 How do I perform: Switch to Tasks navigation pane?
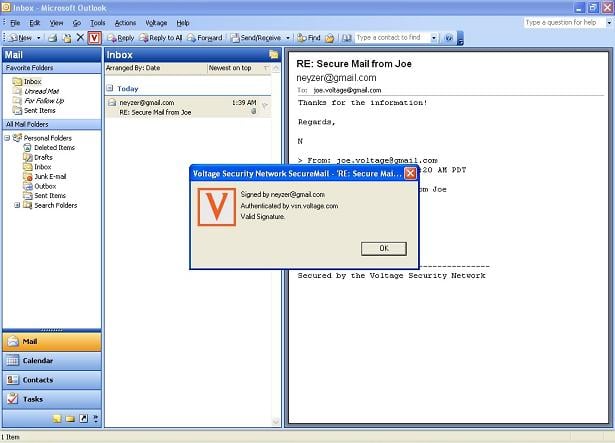pos(51,399)
